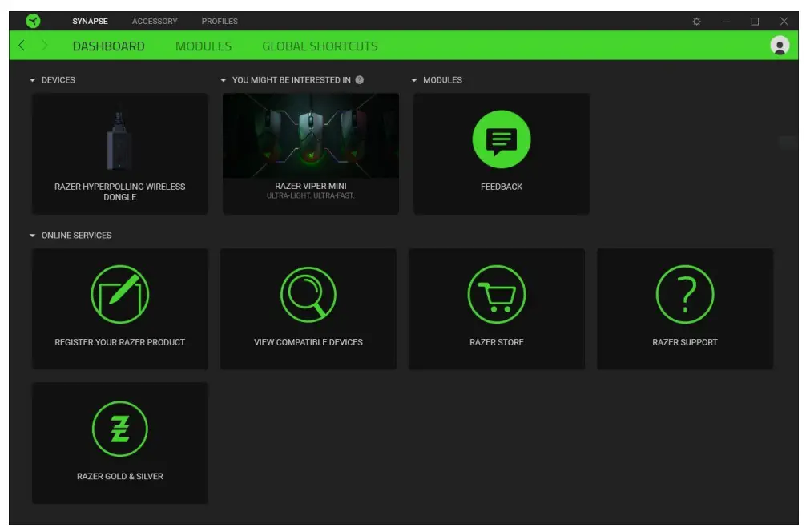Open the user profile avatar icon
Screen dimensions: 806x532
pos(779,46)
